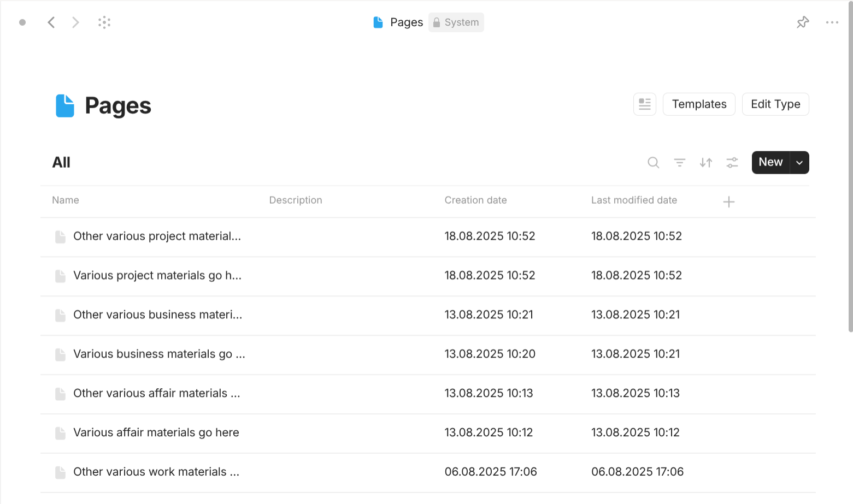
Task: Expand the New button dropdown arrow
Action: click(x=799, y=163)
